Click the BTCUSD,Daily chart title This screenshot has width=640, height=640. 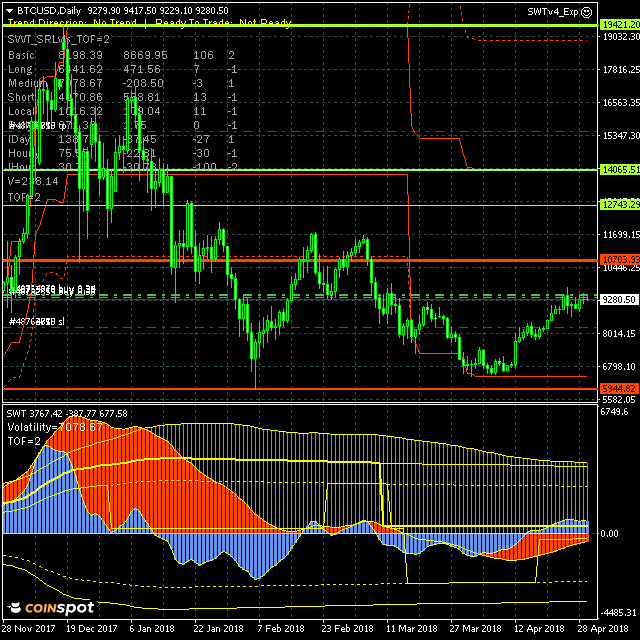pos(50,11)
